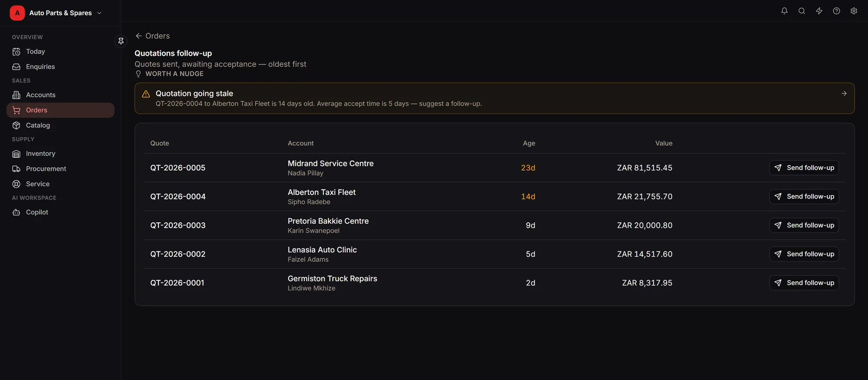Open quick actions lightning bolt icon
The height and width of the screenshot is (380, 868).
pos(819,11)
